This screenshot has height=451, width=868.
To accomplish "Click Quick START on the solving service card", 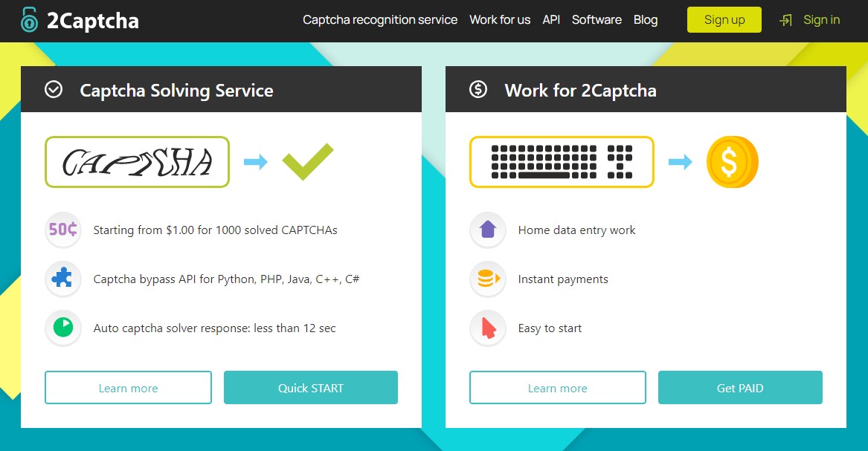I will (310, 387).
